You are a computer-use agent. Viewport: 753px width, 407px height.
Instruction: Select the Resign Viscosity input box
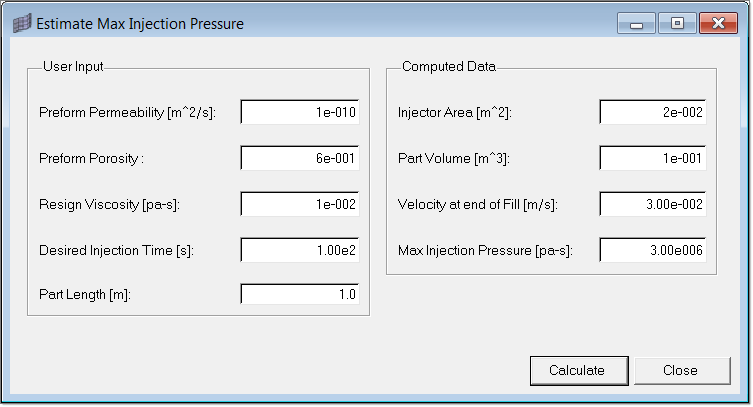(x=300, y=204)
